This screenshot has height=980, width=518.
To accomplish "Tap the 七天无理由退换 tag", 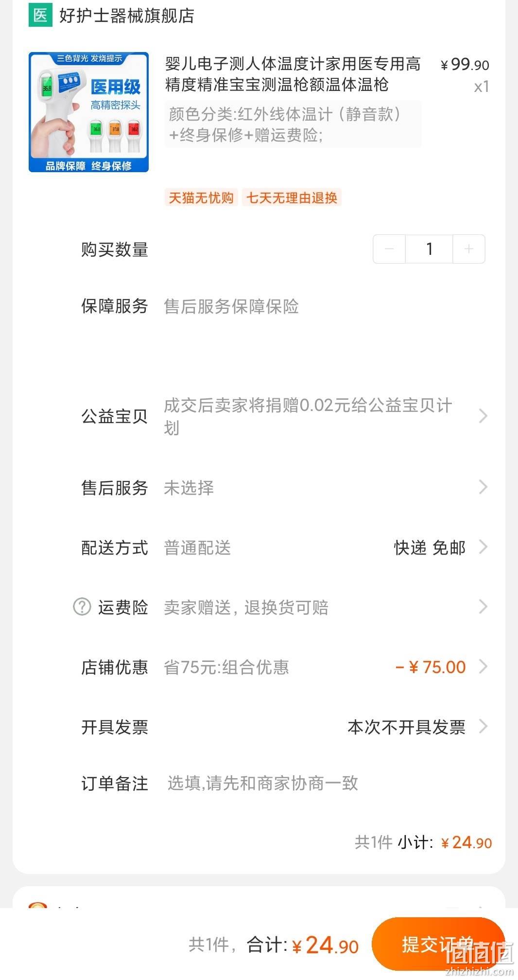I will coord(292,197).
